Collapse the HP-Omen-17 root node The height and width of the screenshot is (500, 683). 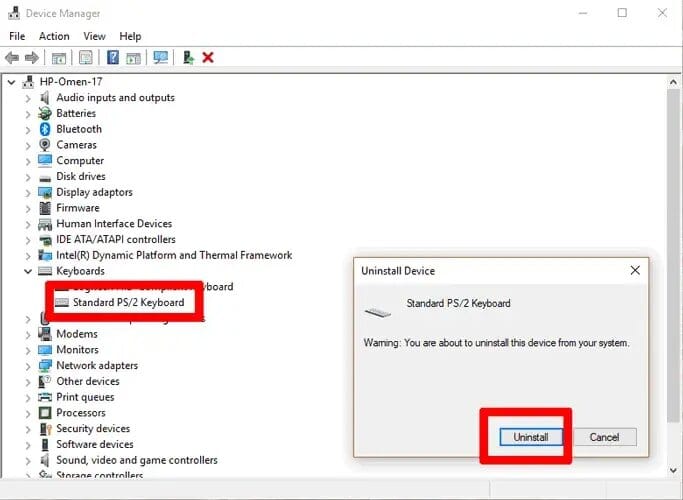(x=11, y=82)
